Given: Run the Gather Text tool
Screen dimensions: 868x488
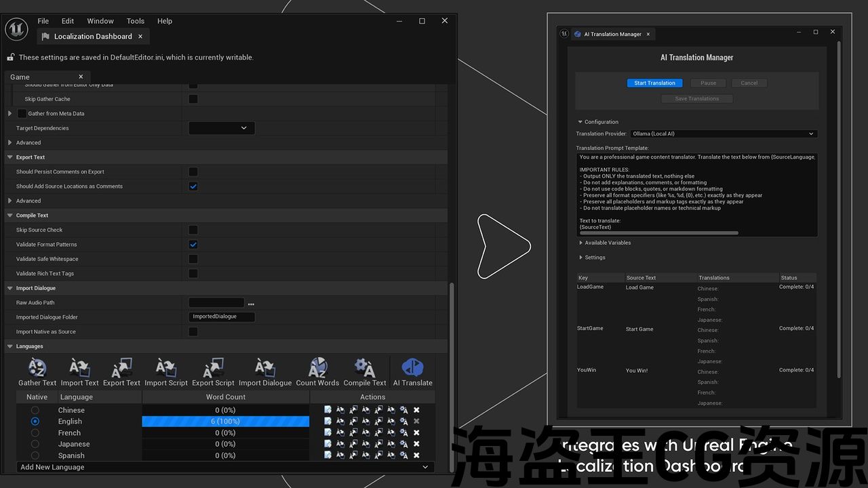Looking at the screenshot, I should pos(37,373).
